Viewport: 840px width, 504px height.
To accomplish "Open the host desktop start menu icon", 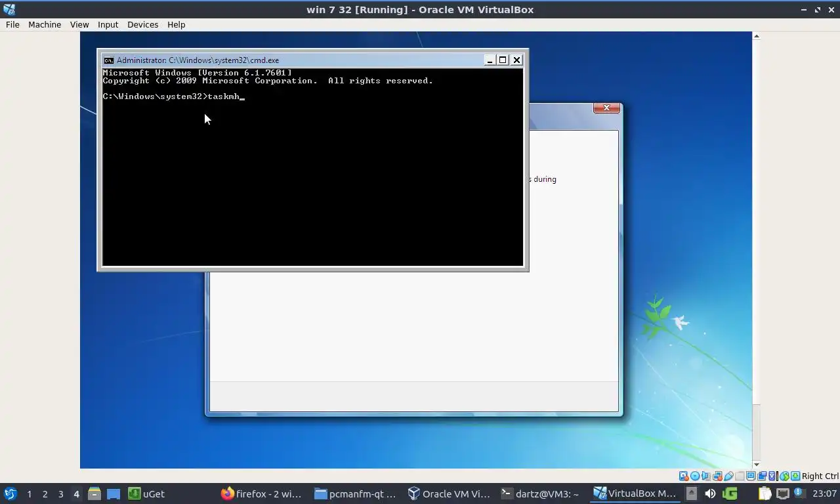I will (x=10, y=493).
